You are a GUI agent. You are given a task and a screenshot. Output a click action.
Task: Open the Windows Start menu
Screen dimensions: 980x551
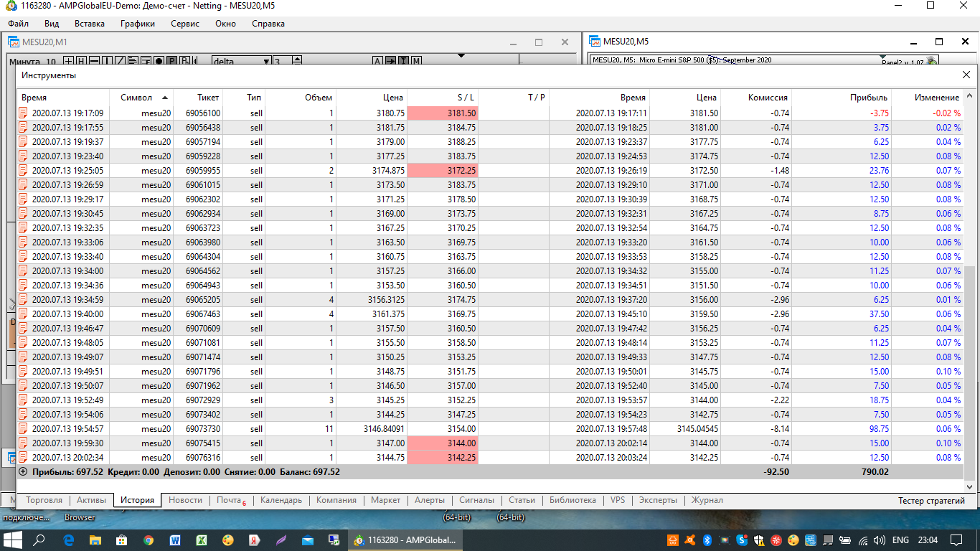pos(14,540)
